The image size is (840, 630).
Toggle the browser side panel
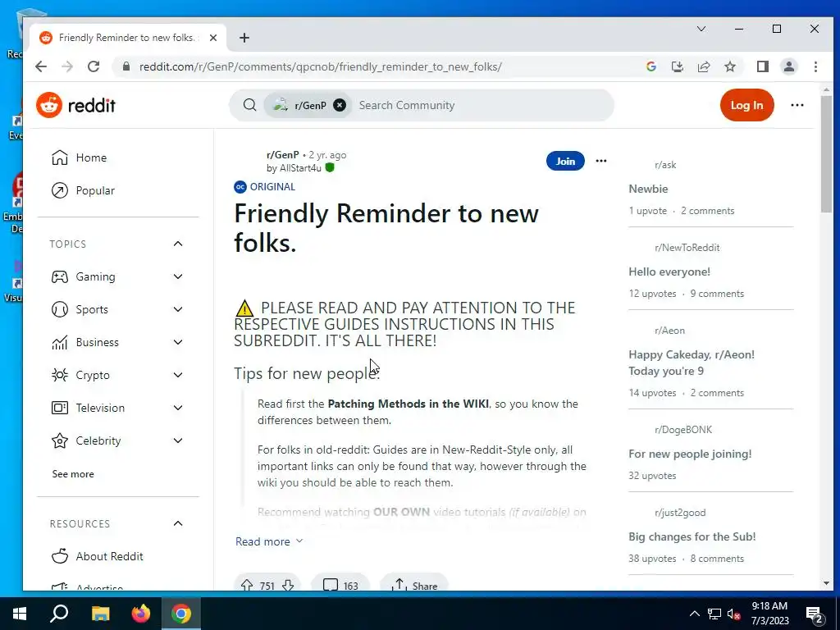(x=762, y=66)
